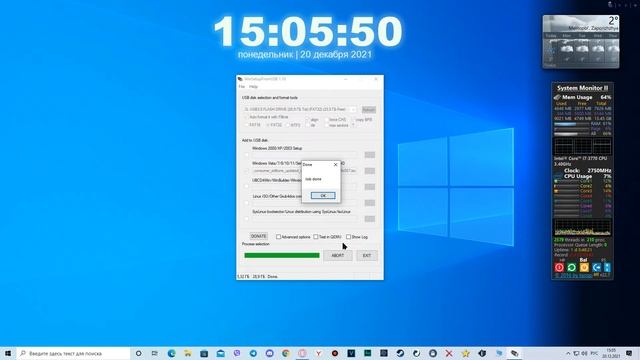640x360 pixels.
Task: Click the Cortana circle icon on taskbar
Action: (138, 353)
